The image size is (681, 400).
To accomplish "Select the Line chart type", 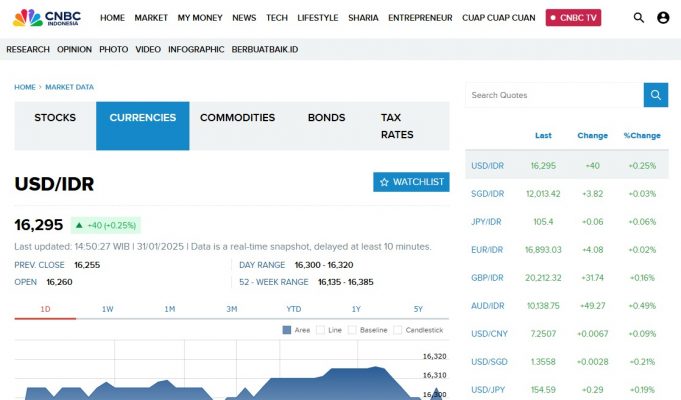I will click(329, 329).
